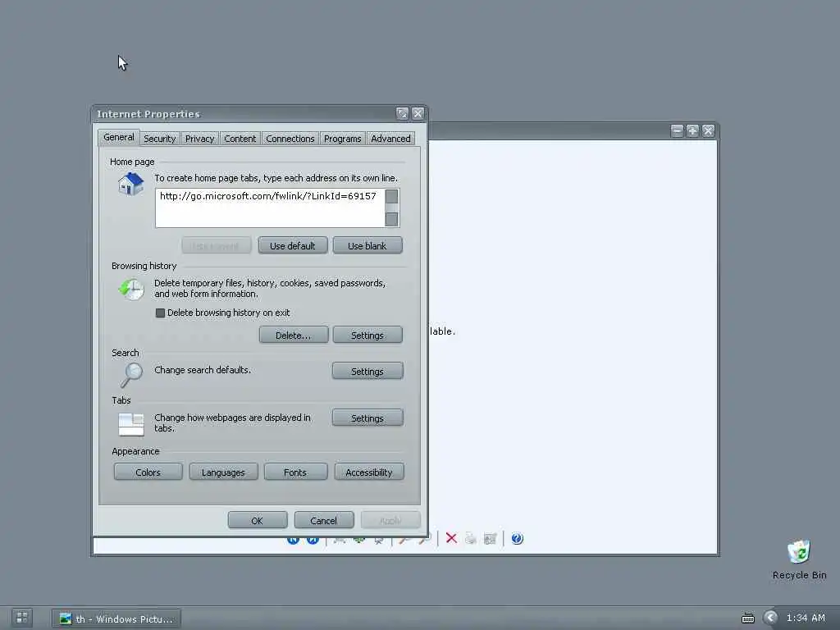This screenshot has height=630, width=840.
Task: Click the Use blank button
Action: pyautogui.click(x=367, y=246)
